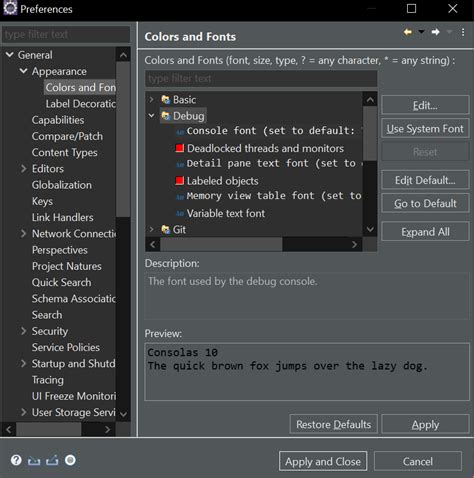The width and height of the screenshot is (474, 478).
Task: Focus the Colors and Fonts filter field
Action: click(x=261, y=79)
